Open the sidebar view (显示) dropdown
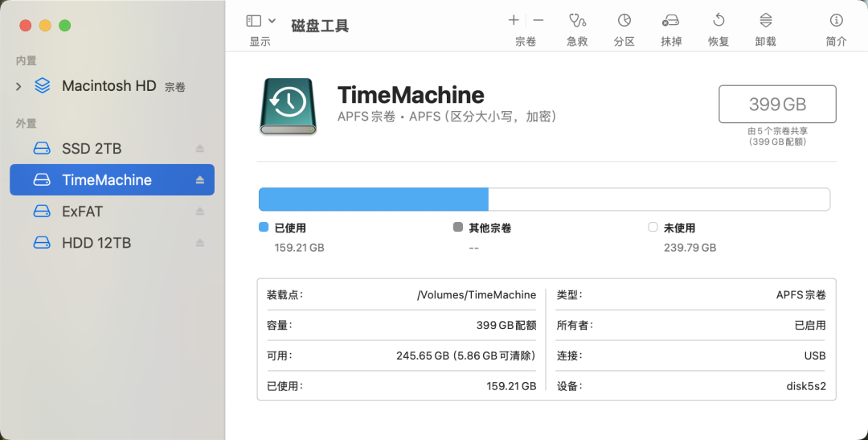The height and width of the screenshot is (440, 868). 254,21
